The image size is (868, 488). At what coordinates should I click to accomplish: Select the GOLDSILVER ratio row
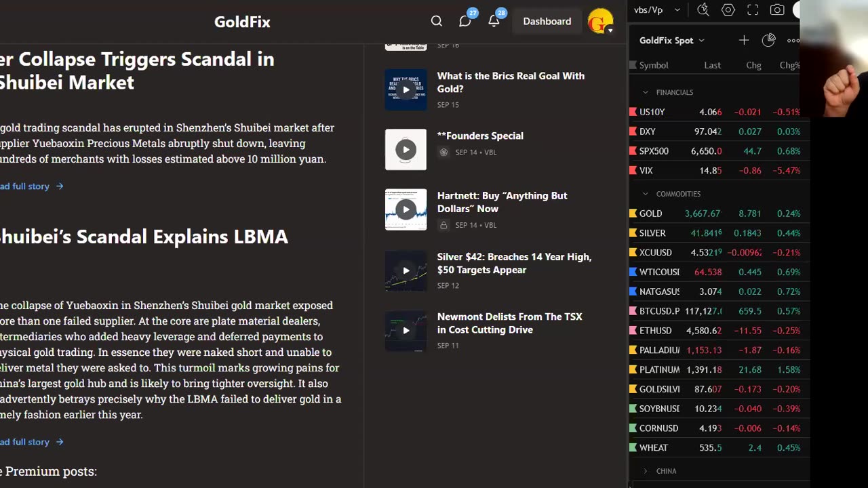pos(719,389)
